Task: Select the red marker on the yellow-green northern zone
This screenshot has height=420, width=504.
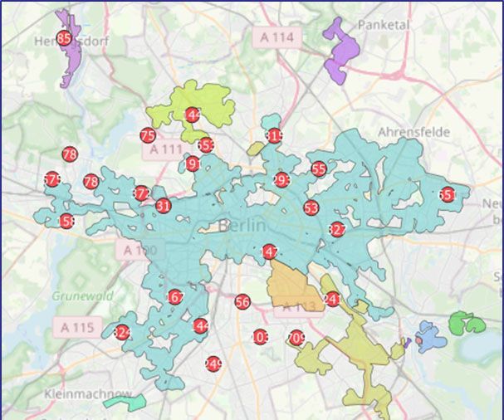Action: [x=193, y=115]
